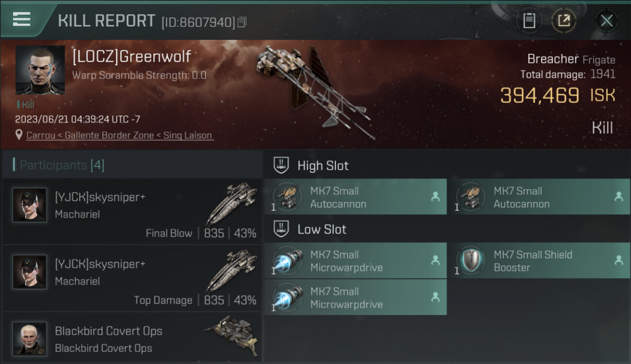Close the kill report window
Viewport: 631px width, 364px height.
pyautogui.click(x=606, y=21)
